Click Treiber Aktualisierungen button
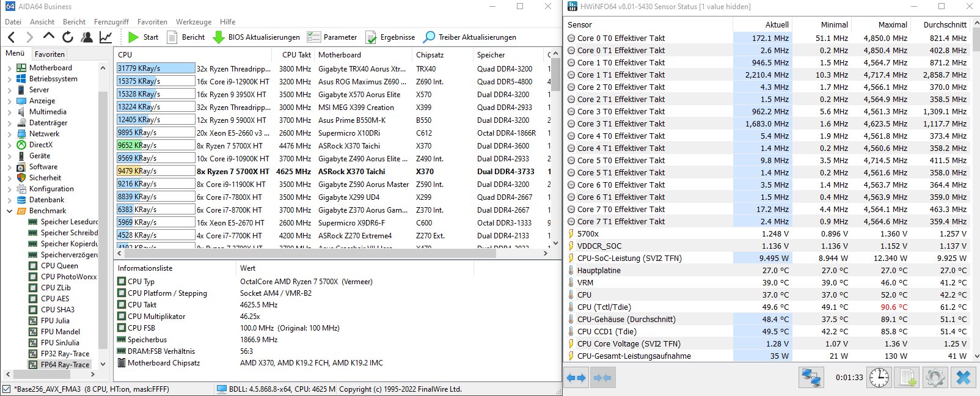This screenshot has height=396, width=980. tap(470, 37)
